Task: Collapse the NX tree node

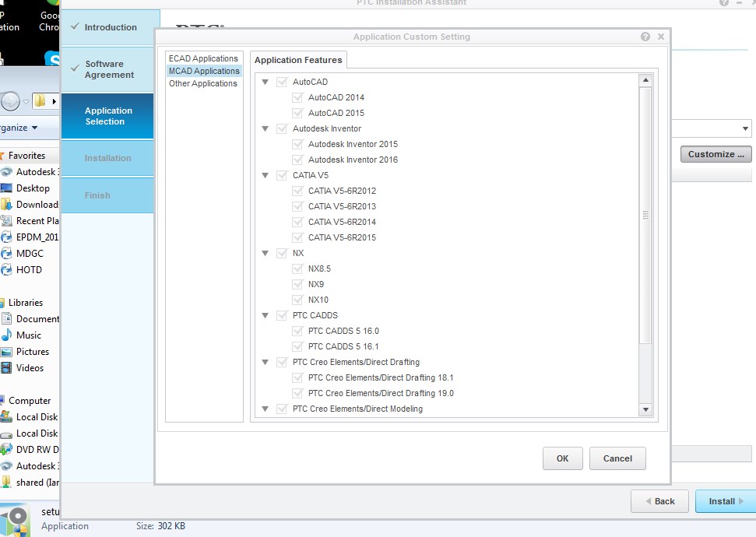Action: (265, 253)
